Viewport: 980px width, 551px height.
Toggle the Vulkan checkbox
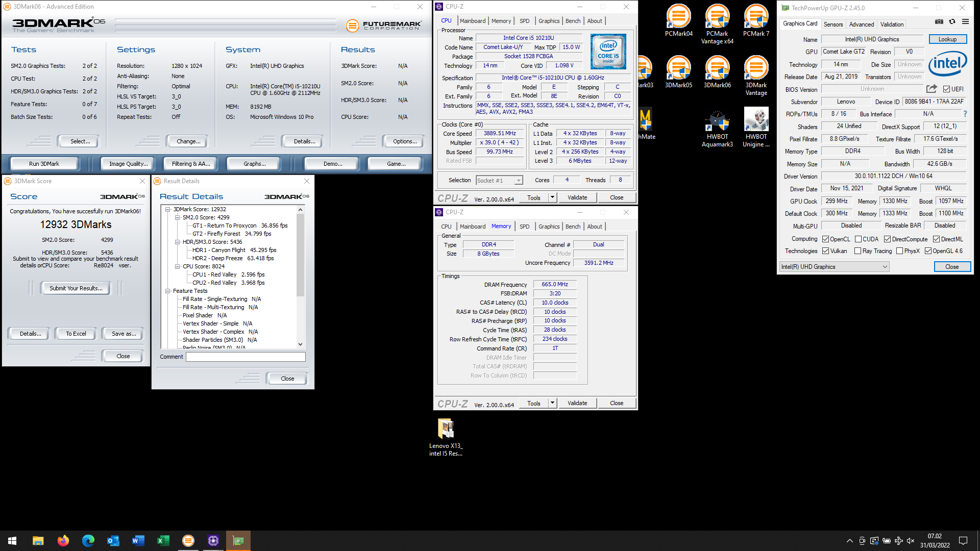[825, 251]
